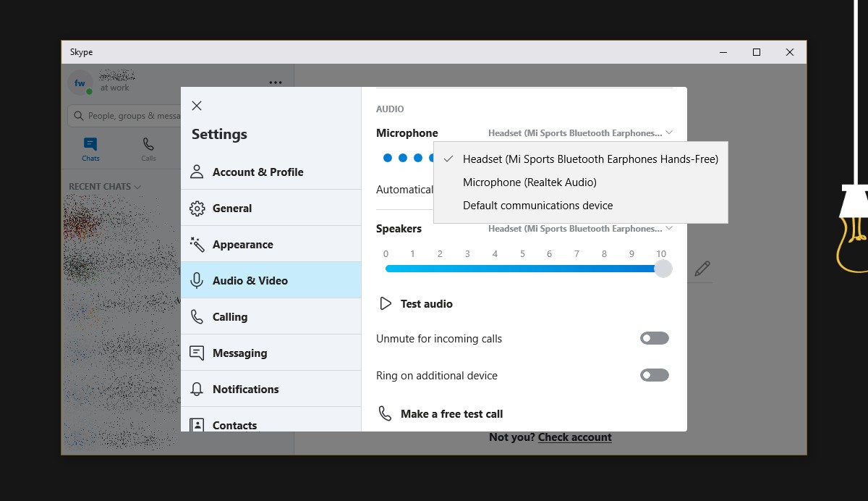868x501 pixels.
Task: Choose Default communications device option
Action: click(537, 205)
